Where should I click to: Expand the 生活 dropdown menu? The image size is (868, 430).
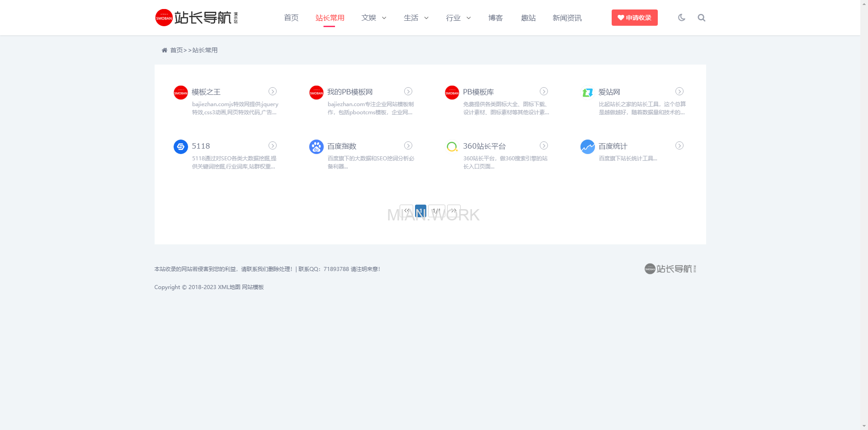416,18
